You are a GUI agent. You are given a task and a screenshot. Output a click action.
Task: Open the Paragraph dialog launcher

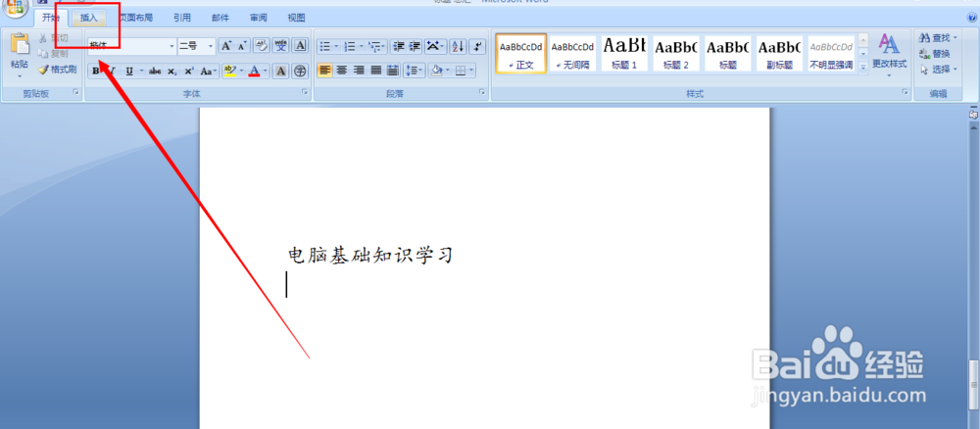pyautogui.click(x=482, y=92)
